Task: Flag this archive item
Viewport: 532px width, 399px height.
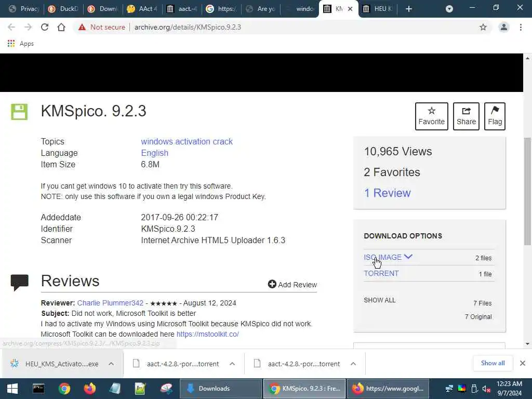Action: point(495,116)
